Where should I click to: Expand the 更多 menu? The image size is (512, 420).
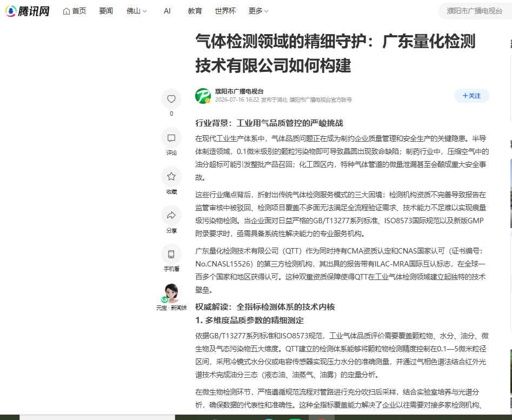tap(258, 11)
